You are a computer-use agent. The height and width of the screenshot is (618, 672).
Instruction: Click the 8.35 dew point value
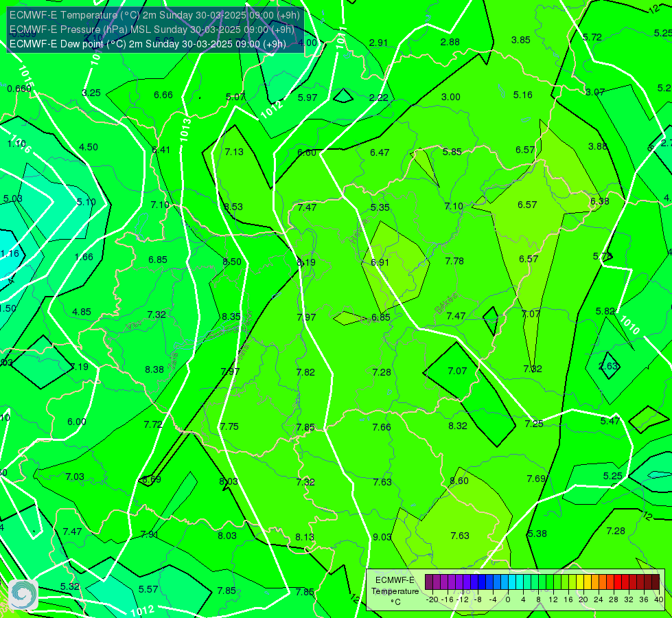coord(231,317)
